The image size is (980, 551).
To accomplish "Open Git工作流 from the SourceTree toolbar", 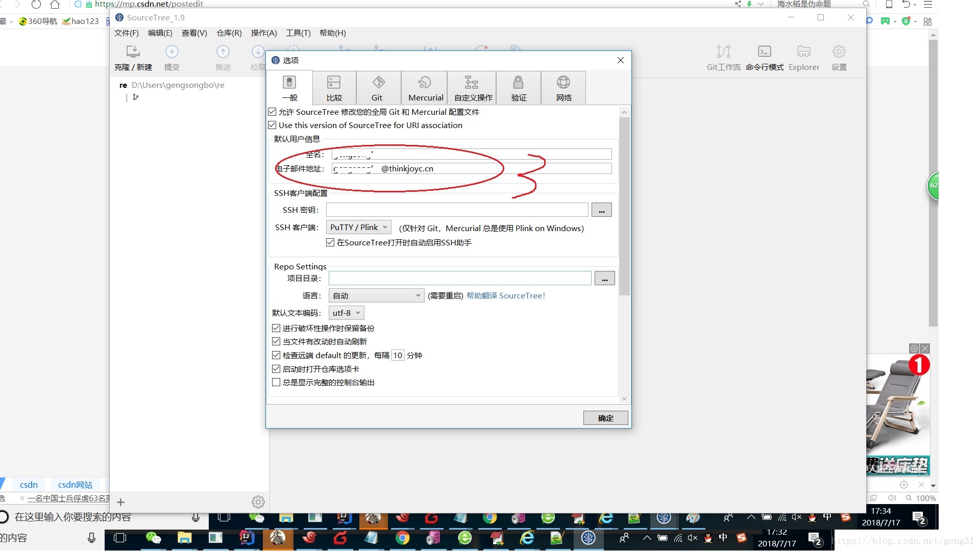I will [x=723, y=58].
